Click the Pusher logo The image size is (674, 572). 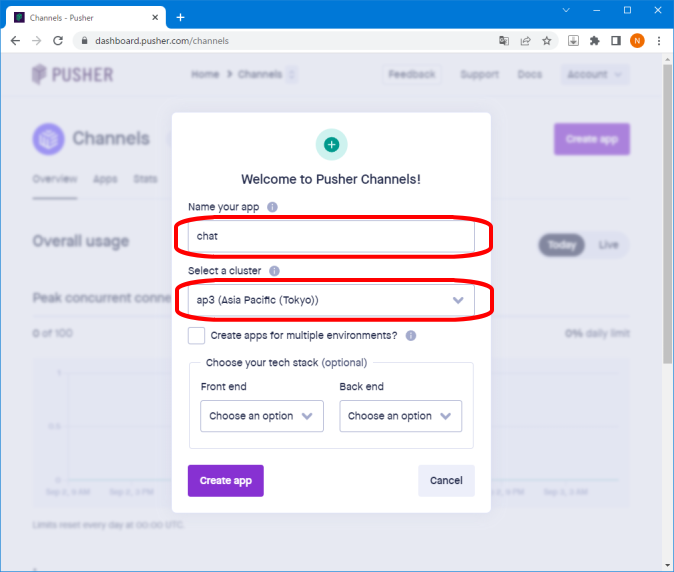coord(73,74)
